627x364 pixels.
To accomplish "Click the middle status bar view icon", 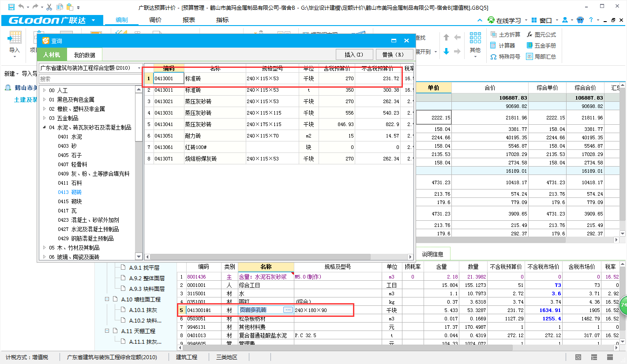I will point(594,357).
